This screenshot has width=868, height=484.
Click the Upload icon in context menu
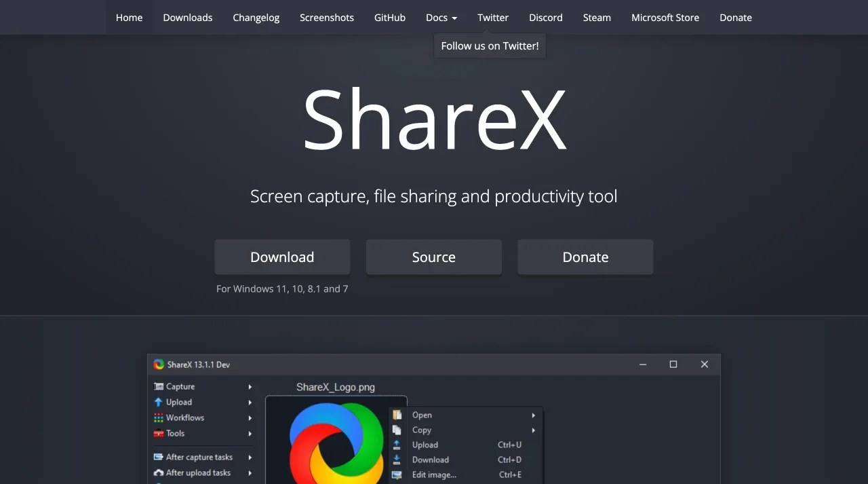click(397, 445)
